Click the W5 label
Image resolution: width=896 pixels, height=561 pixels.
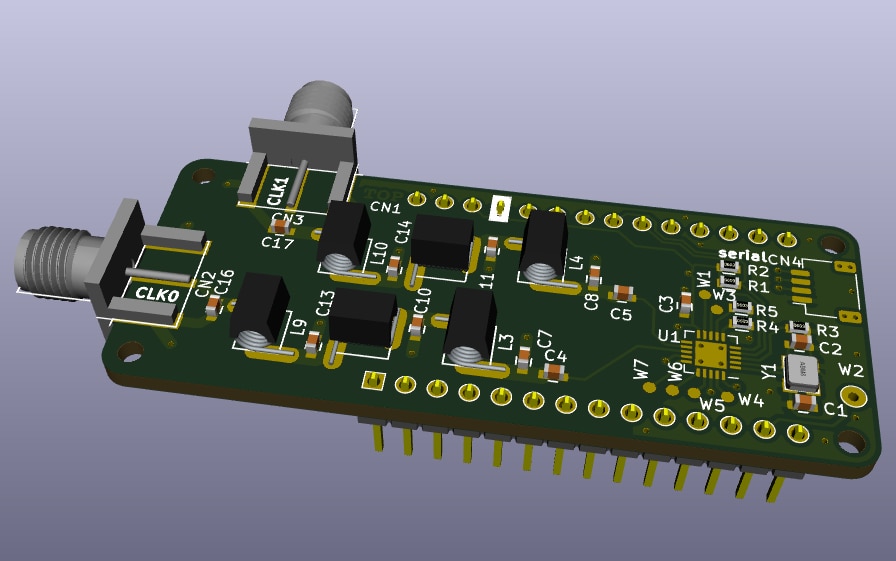pyautogui.click(x=713, y=405)
